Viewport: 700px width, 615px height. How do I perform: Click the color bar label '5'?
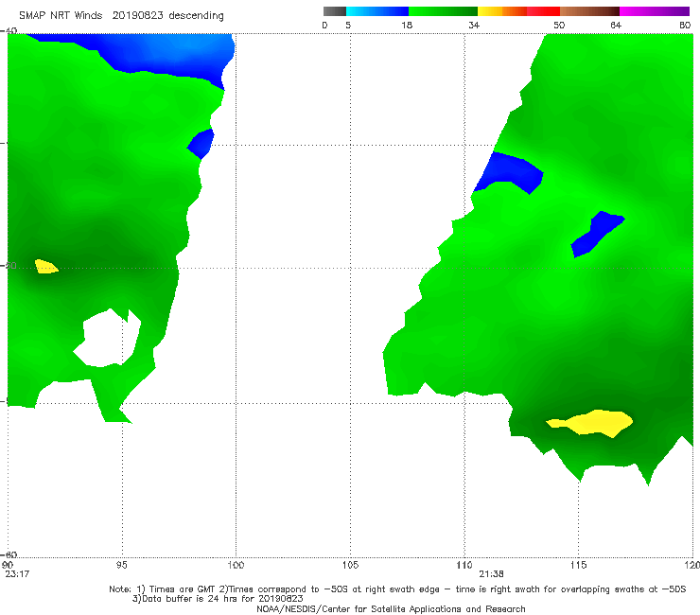click(348, 25)
